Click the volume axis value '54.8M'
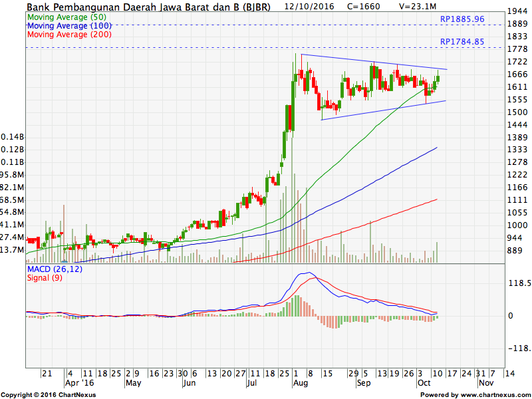 pyautogui.click(x=12, y=212)
